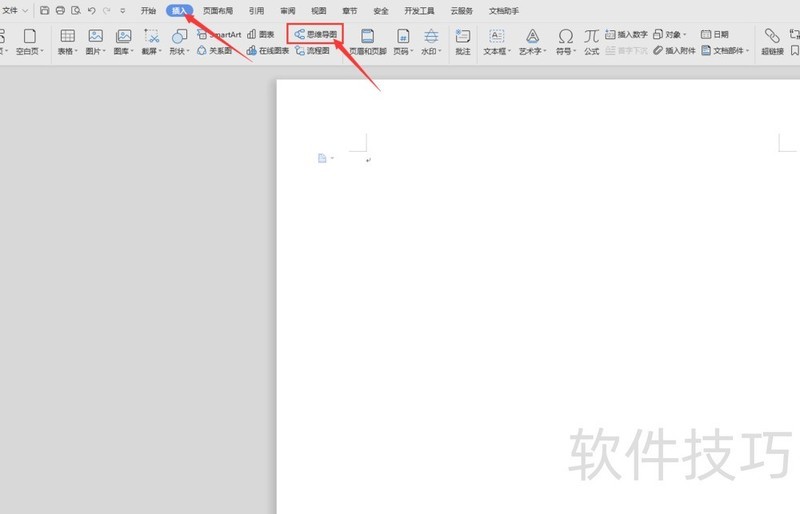Switch to the 视图 tab
The width and height of the screenshot is (800, 514).
point(319,11)
